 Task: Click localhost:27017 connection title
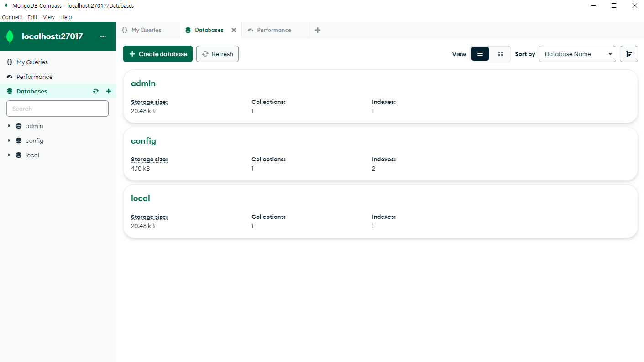pyautogui.click(x=52, y=36)
